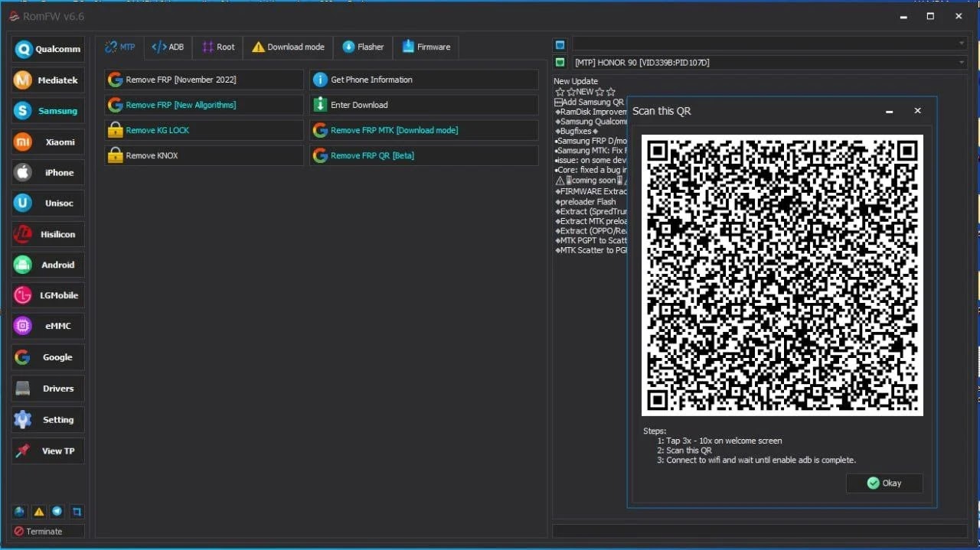This screenshot has width=980, height=550.
Task: Close the Scan this QR dialog
Action: tap(917, 111)
